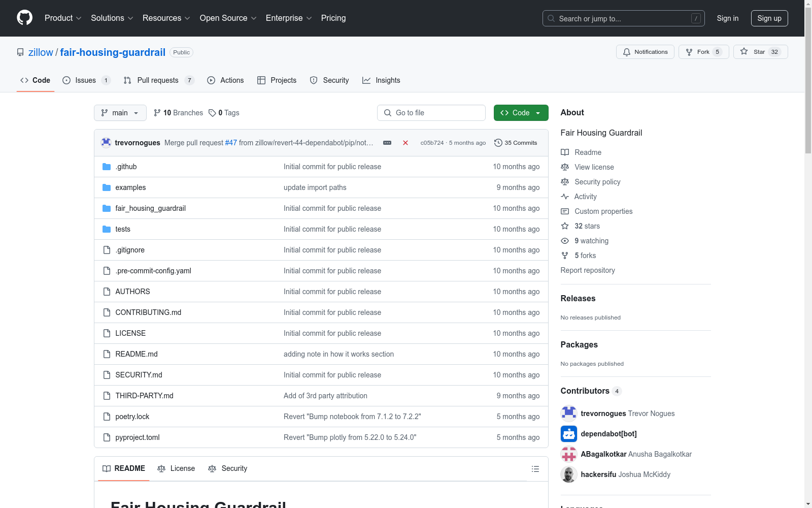The image size is (812, 508).
Task: Open the 35 Commits history link
Action: tap(516, 143)
